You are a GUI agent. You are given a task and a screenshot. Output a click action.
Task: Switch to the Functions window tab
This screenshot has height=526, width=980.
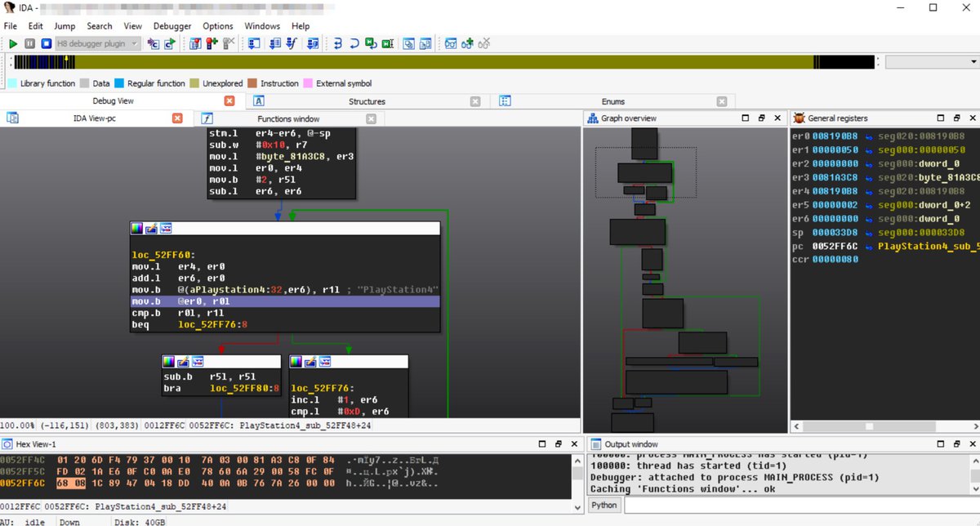click(288, 118)
